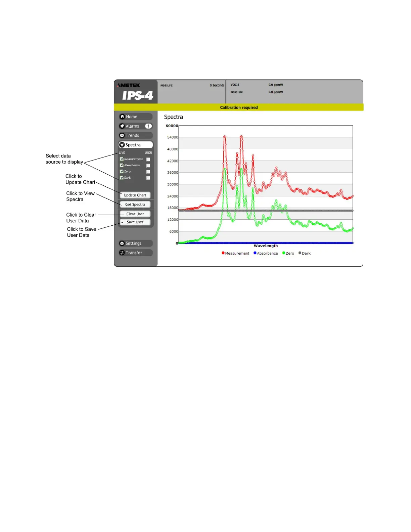Click the 'VOCl3' label in header
411x532 pixels.
[x=235, y=85]
